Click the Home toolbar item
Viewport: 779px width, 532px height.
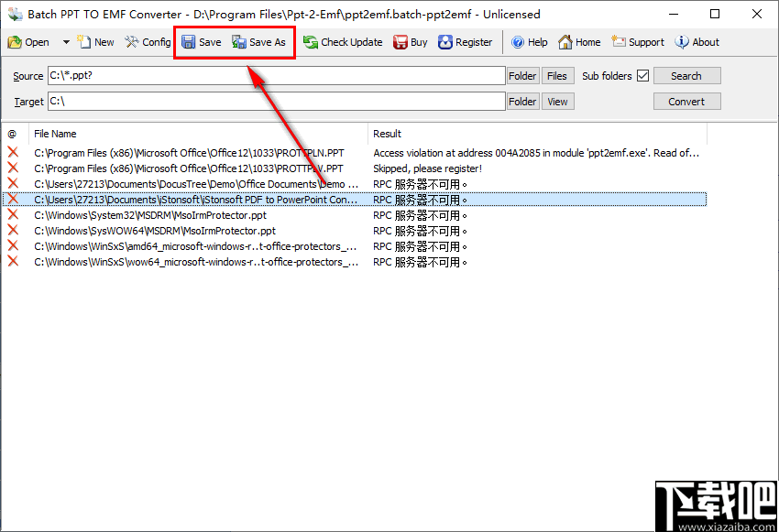tap(578, 41)
